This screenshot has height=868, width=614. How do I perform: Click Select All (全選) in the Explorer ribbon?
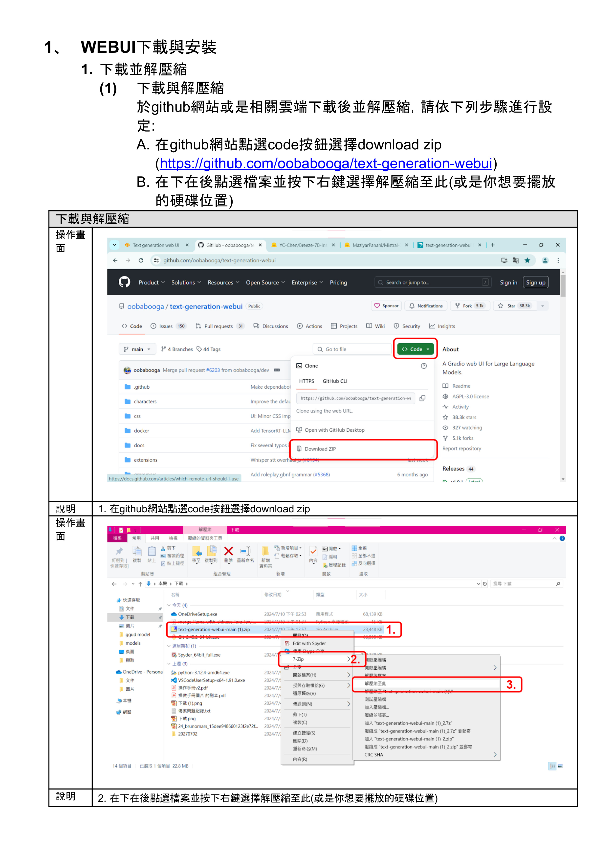click(x=359, y=548)
